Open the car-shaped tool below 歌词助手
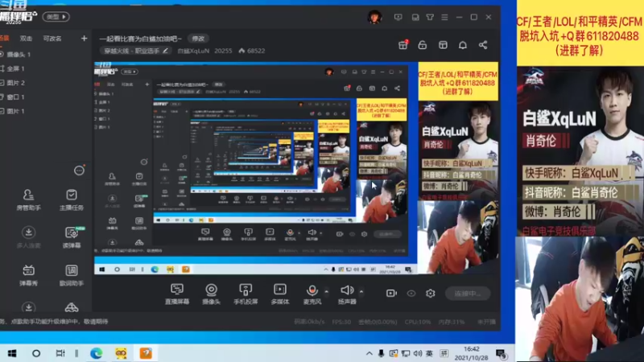 point(72,307)
